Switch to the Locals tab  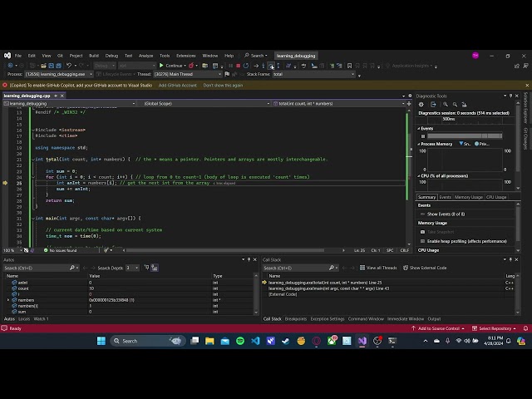point(24,319)
